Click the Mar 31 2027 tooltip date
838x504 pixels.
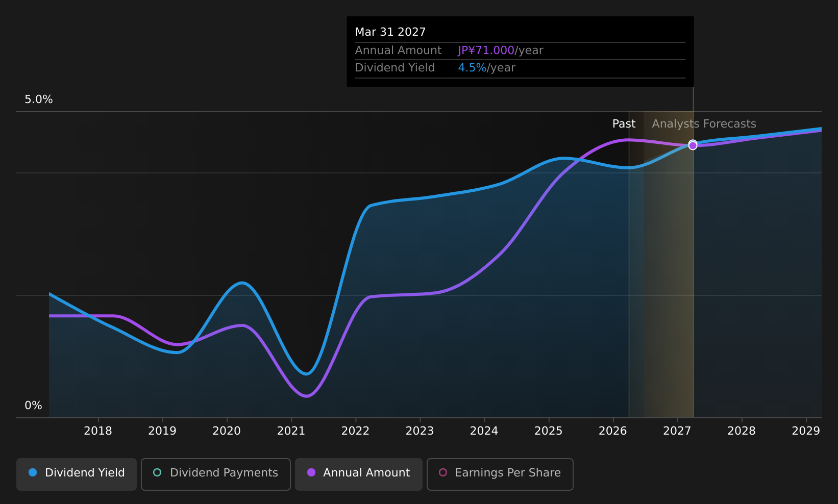(x=390, y=32)
